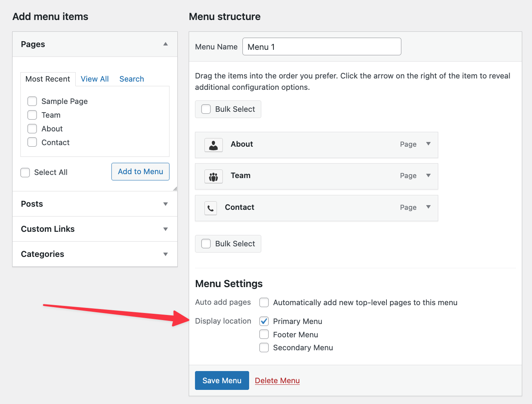Open the Contact menu item options arrow

coord(428,207)
